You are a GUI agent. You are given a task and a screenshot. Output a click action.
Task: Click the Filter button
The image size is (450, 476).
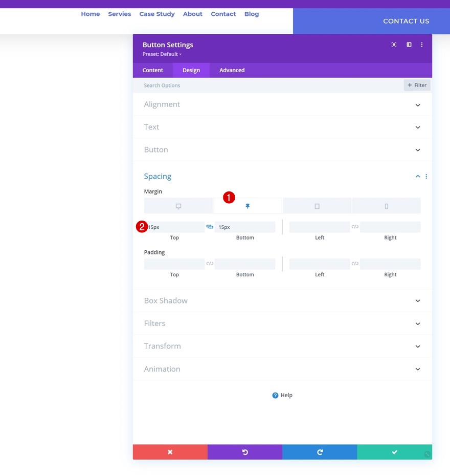pyautogui.click(x=417, y=85)
